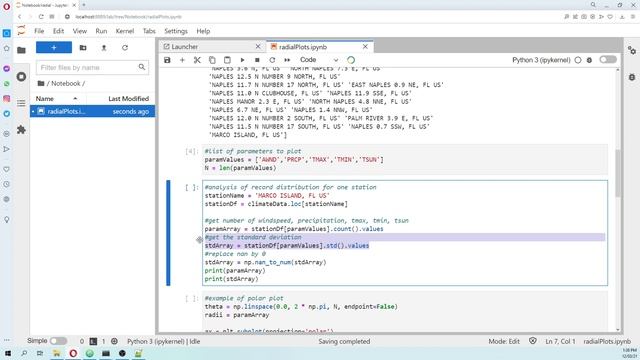
Task: Sort files by Name column
Action: click(57, 99)
